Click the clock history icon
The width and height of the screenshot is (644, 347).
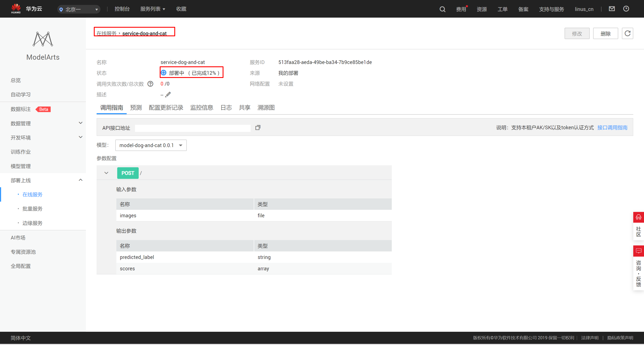pos(626,9)
